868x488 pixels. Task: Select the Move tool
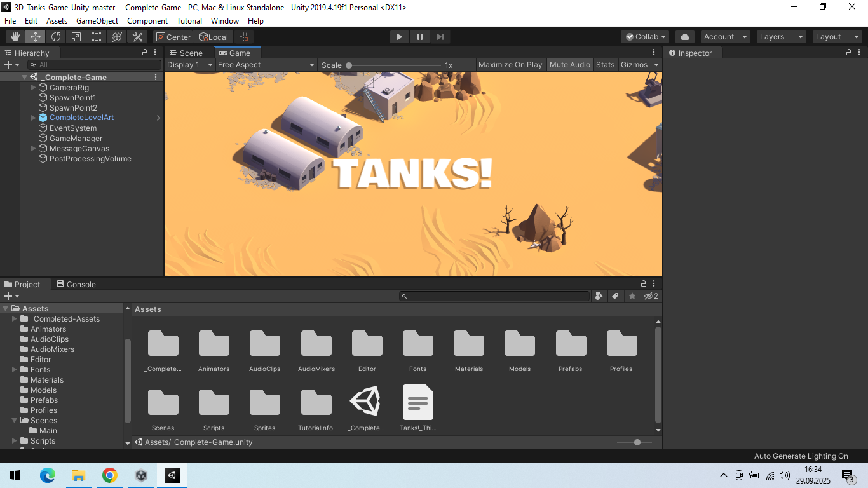pos(36,37)
